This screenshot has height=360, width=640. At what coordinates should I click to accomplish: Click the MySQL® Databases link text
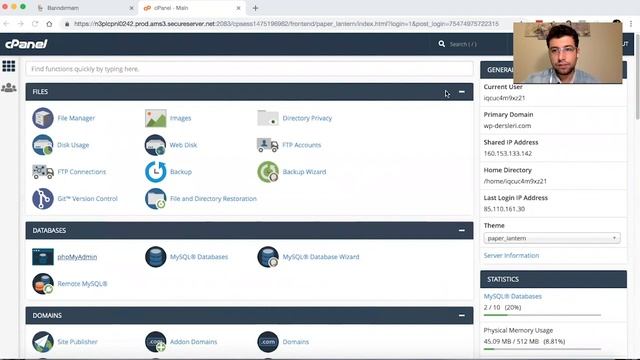[199, 257]
